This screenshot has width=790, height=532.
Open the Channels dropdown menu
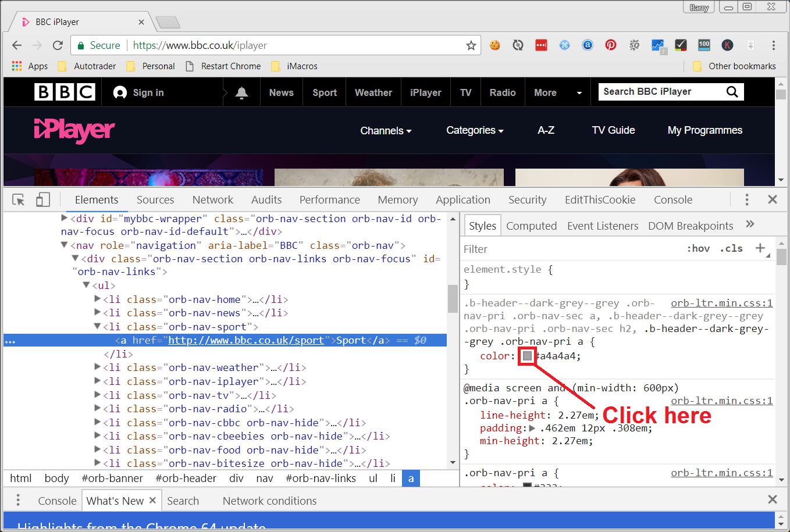(386, 131)
